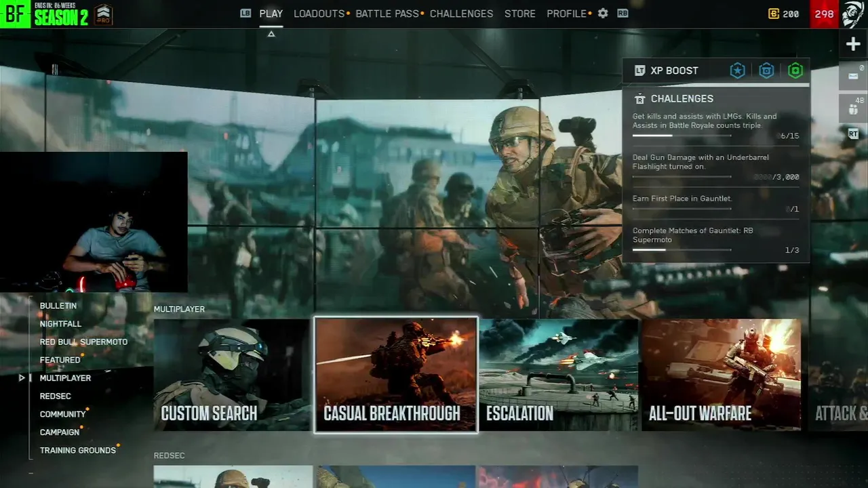Select Featured in the sidebar
This screenshot has width=868, height=488.
(60, 360)
